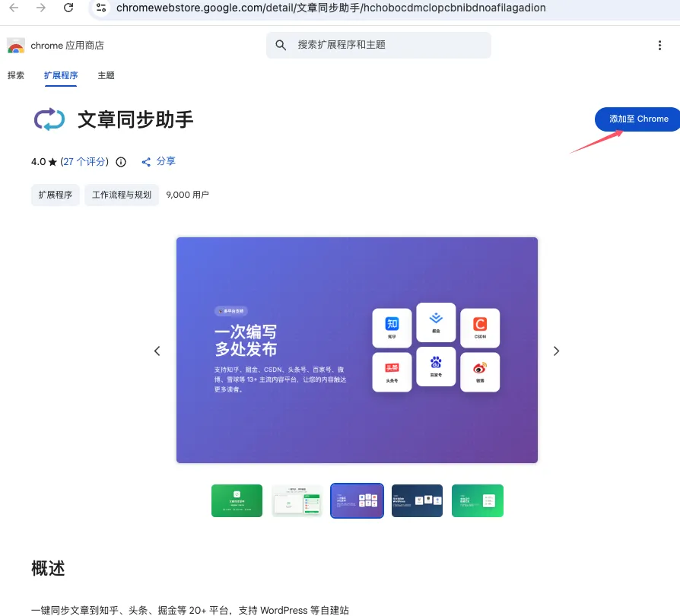Open the 27 个评分 ratings link
The image size is (680, 616).
(x=84, y=162)
